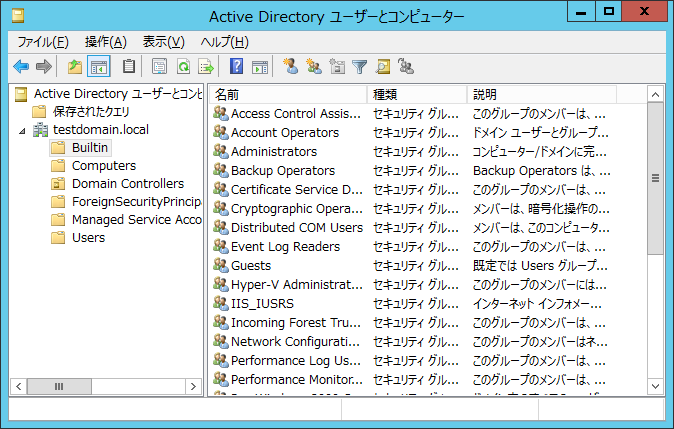Select 保存されたクエリ tree node
The width and height of the screenshot is (674, 429).
click(x=91, y=112)
